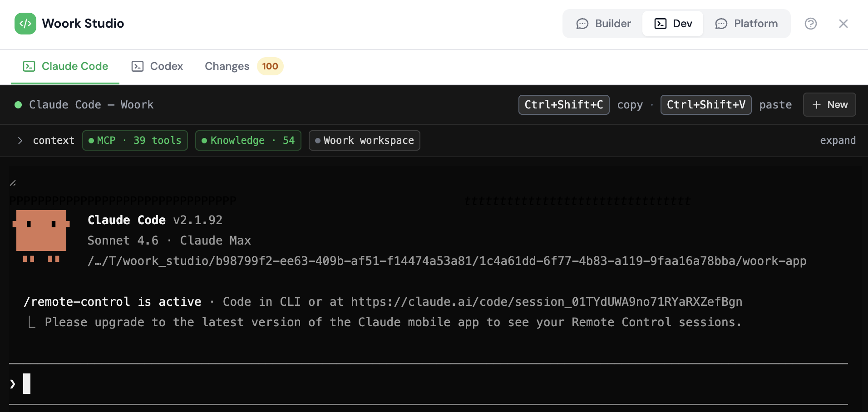Click the copy label text
The image size is (868, 412).
point(630,105)
